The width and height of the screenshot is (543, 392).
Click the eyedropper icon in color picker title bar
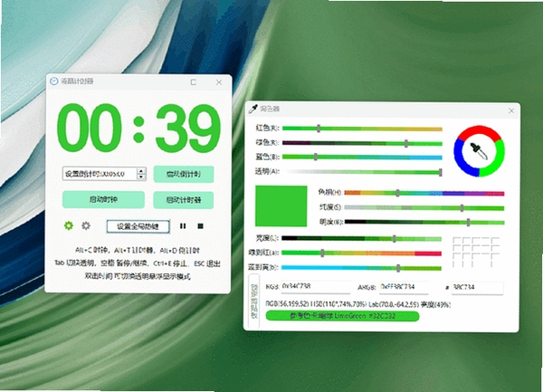point(252,109)
